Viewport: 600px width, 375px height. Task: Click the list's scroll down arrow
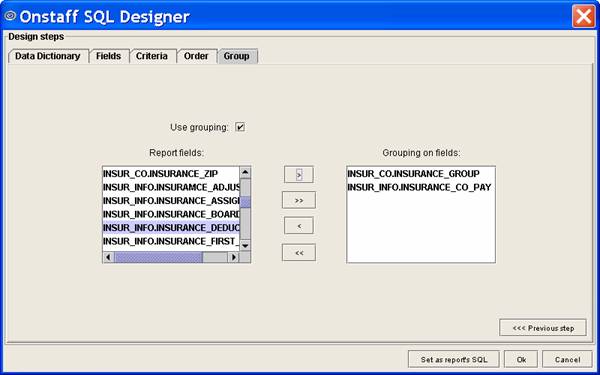pyautogui.click(x=245, y=245)
